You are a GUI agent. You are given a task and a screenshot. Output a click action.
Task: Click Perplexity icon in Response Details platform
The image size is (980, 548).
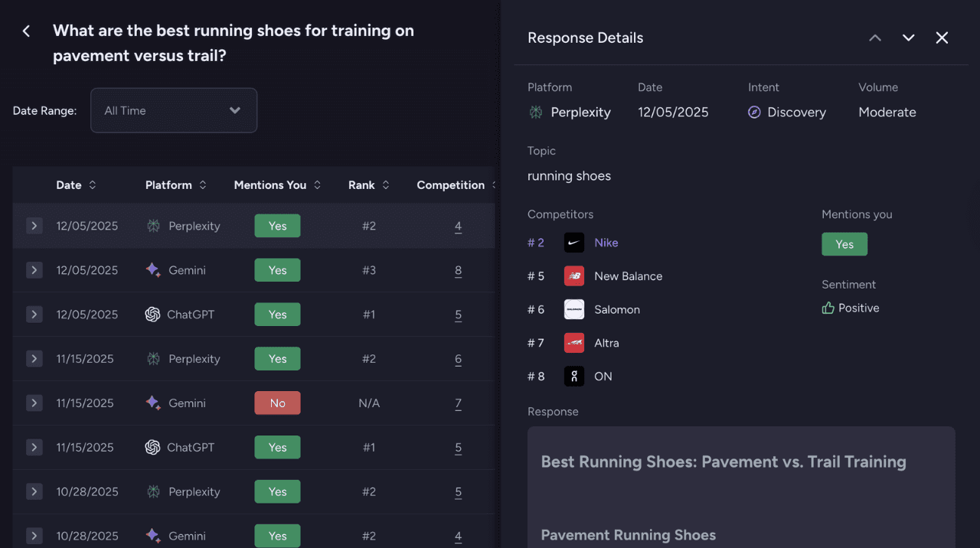[x=536, y=113]
